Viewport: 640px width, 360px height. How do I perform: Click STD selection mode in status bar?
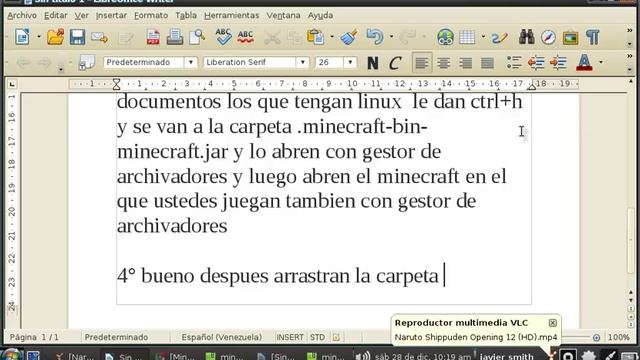[x=317, y=338]
